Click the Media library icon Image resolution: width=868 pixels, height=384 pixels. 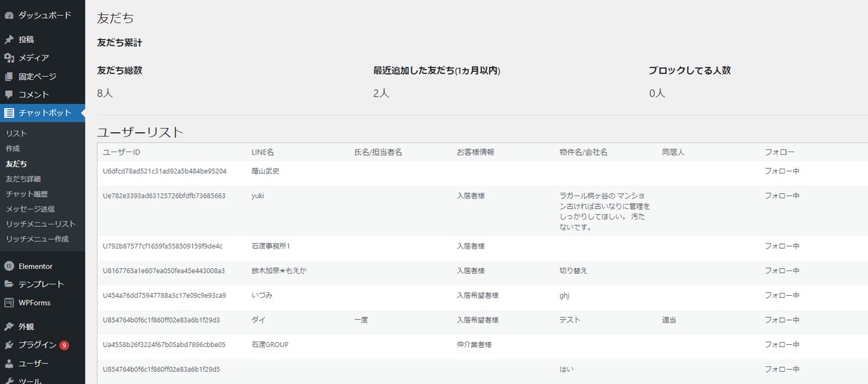9,58
